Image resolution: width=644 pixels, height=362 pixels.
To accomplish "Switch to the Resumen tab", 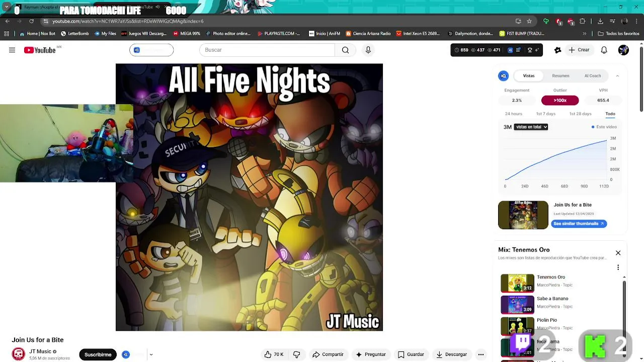I will (x=560, y=76).
